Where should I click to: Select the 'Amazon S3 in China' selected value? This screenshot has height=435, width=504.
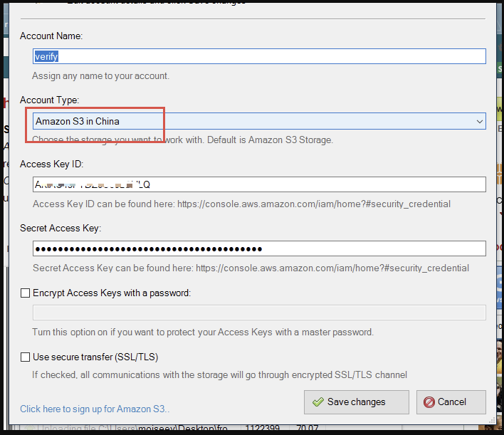pyautogui.click(x=78, y=121)
